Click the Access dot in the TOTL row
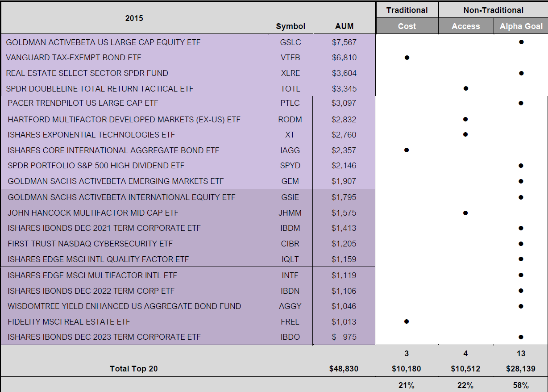 [x=465, y=88]
